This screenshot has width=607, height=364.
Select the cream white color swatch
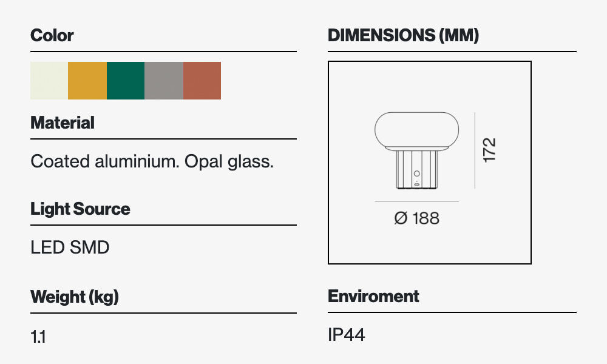(x=49, y=81)
